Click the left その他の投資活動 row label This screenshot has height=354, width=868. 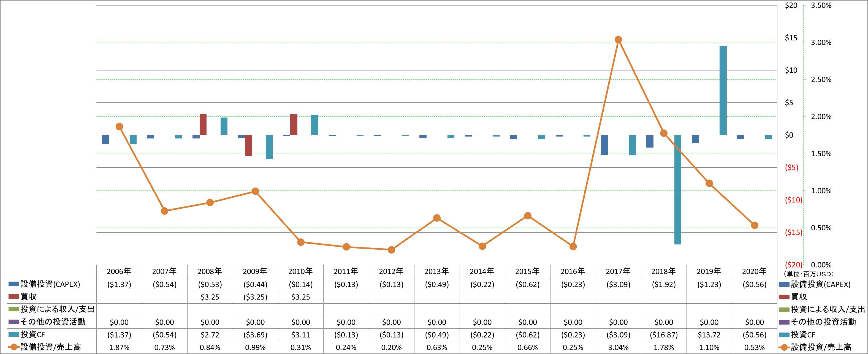pyautogui.click(x=53, y=322)
